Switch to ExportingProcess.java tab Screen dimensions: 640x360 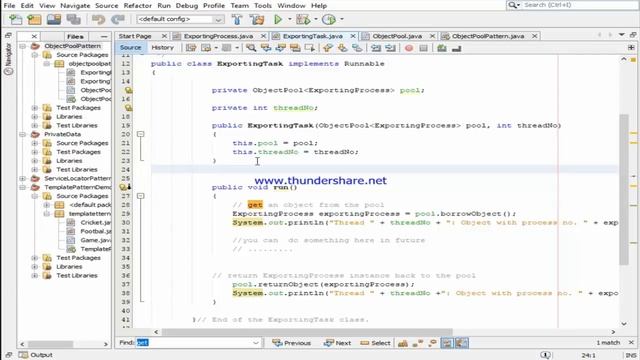218,36
